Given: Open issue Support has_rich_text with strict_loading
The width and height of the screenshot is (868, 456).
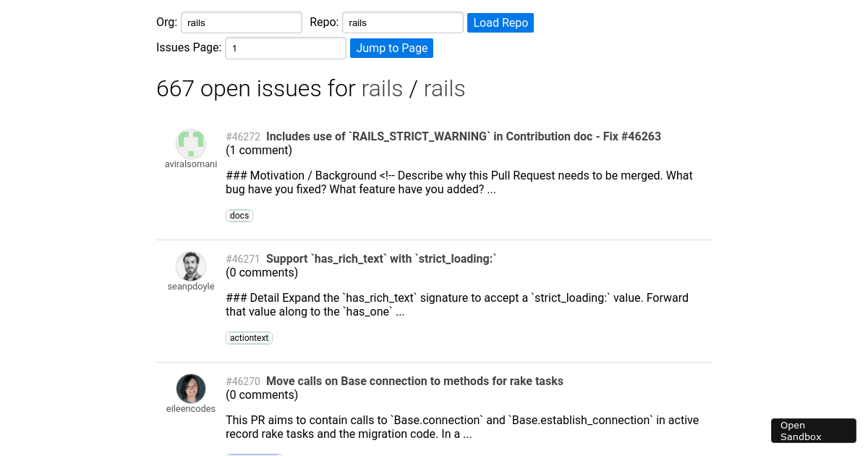Looking at the screenshot, I should (x=381, y=258).
